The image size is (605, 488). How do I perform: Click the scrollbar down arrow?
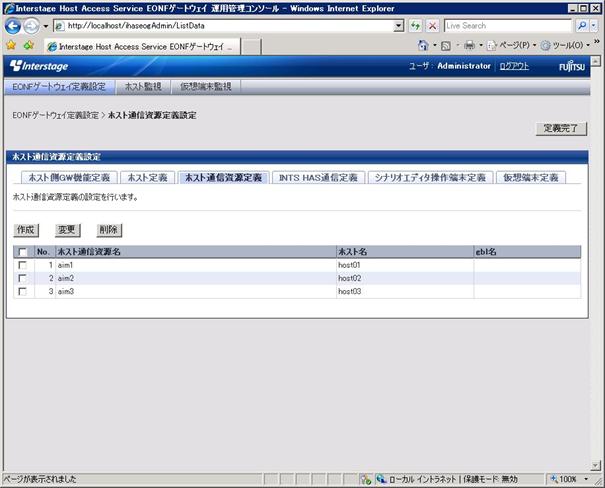click(596, 466)
